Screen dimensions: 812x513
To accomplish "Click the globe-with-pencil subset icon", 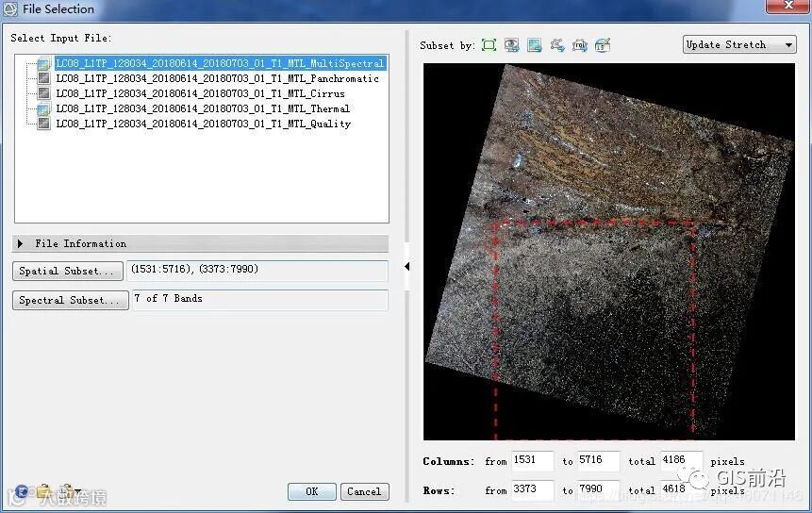I will 603,45.
